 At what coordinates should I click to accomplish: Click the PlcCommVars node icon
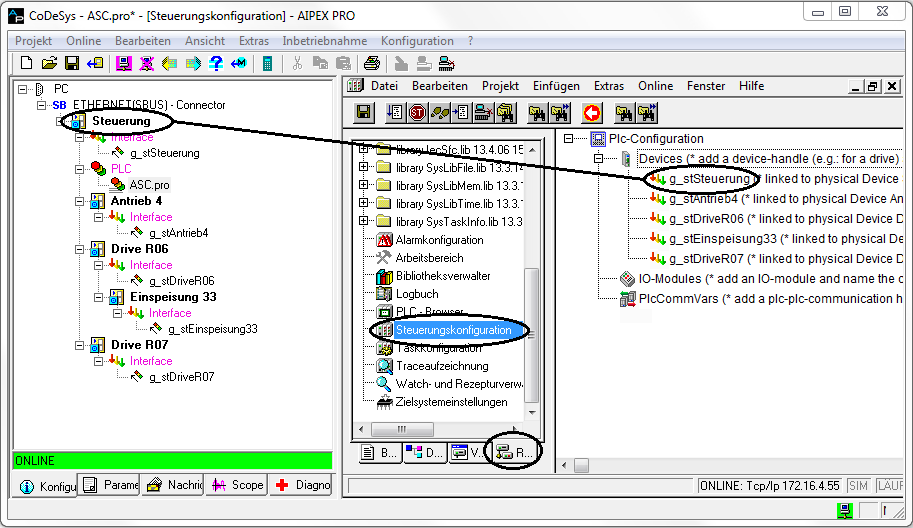[627, 299]
